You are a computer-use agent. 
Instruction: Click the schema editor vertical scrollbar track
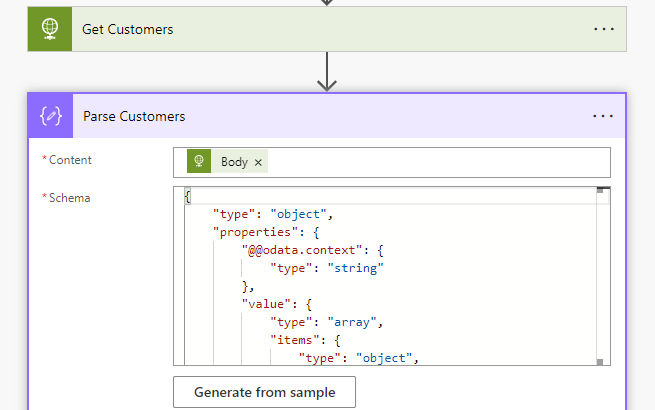tap(602, 280)
